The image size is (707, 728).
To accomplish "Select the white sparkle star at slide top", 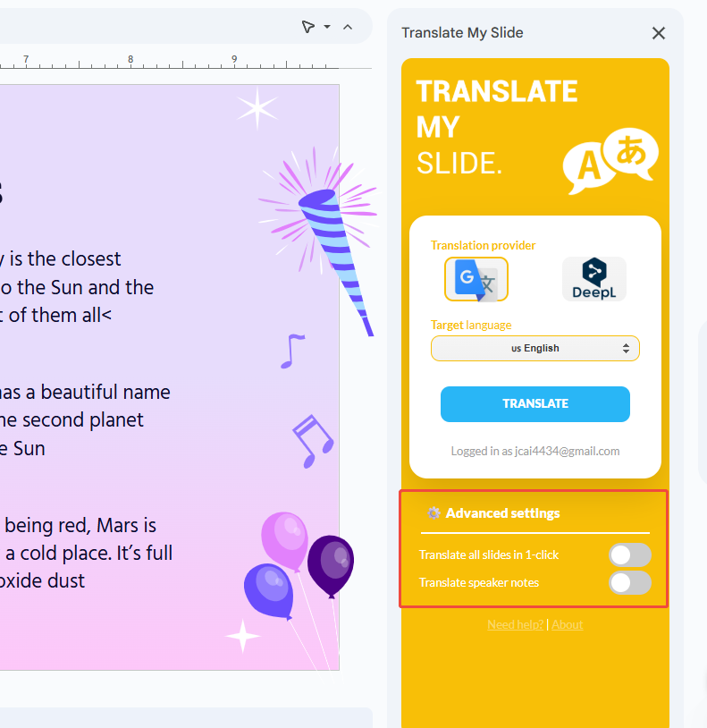I will pyautogui.click(x=257, y=108).
